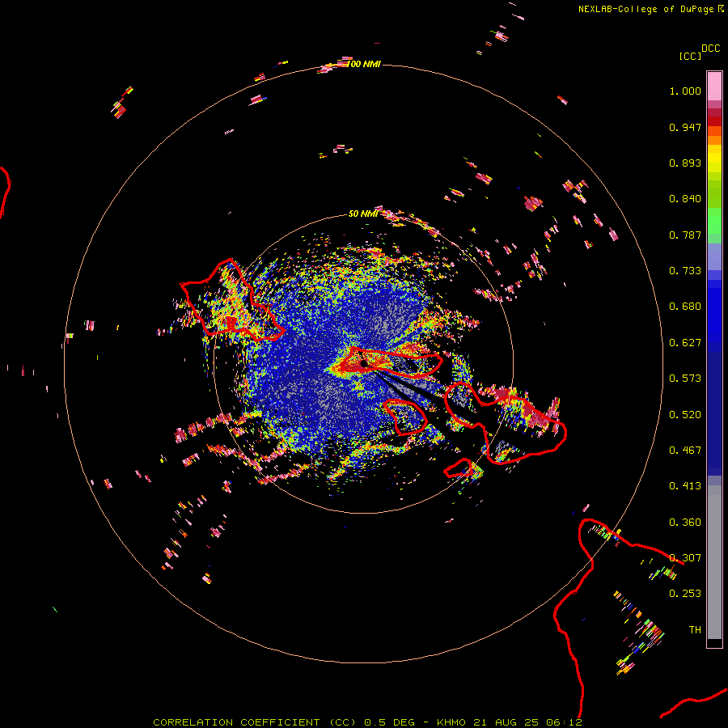Select the 0.413 scale value
Screen dimensions: 728x728
pyautogui.click(x=685, y=486)
